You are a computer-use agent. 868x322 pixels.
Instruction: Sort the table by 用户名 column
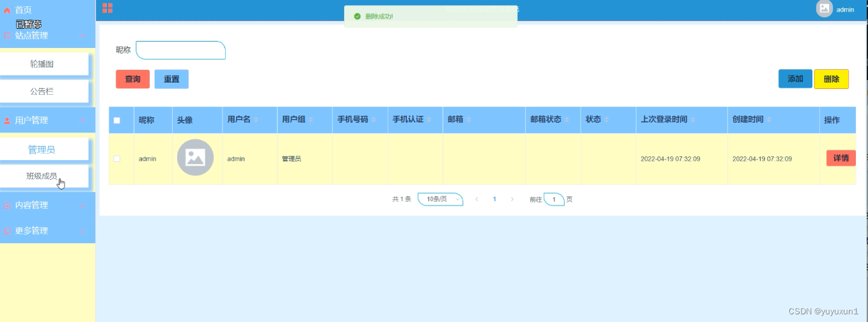256,120
